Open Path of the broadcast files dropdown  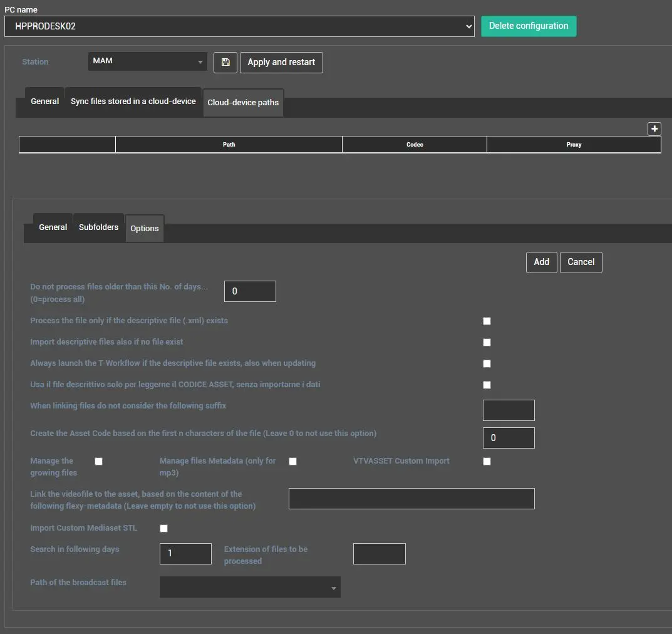[250, 588]
